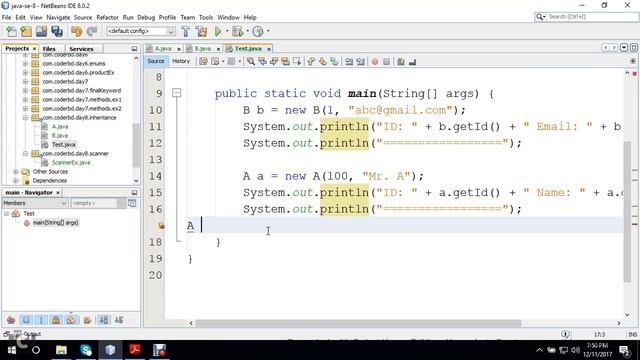Image resolution: width=640 pixels, height=360 pixels.
Task: Open the default config dropdown
Action: [141, 31]
